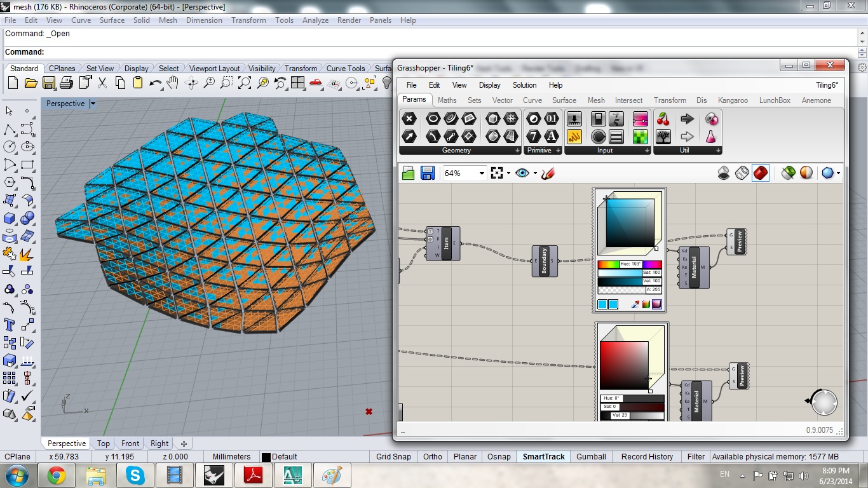The image size is (868, 488).
Task: Click the Cut scissors icon in Rhino
Action: (x=102, y=83)
